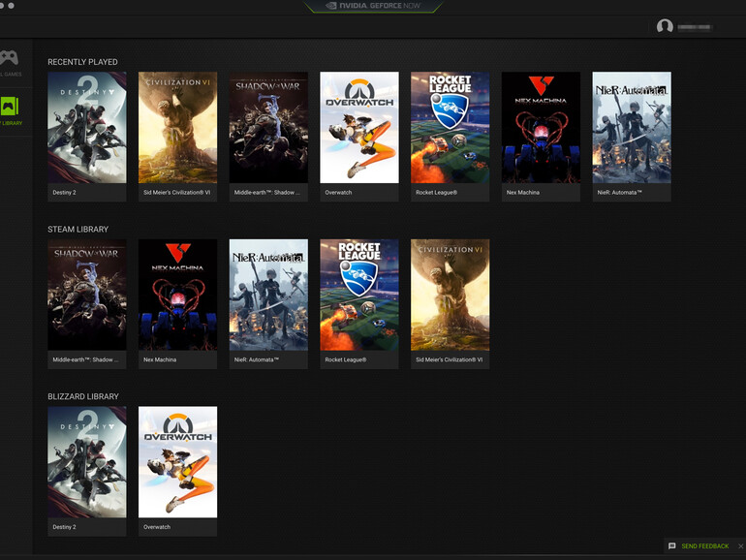Select the My Library sidebar icon
The width and height of the screenshot is (746, 560).
[x=9, y=107]
